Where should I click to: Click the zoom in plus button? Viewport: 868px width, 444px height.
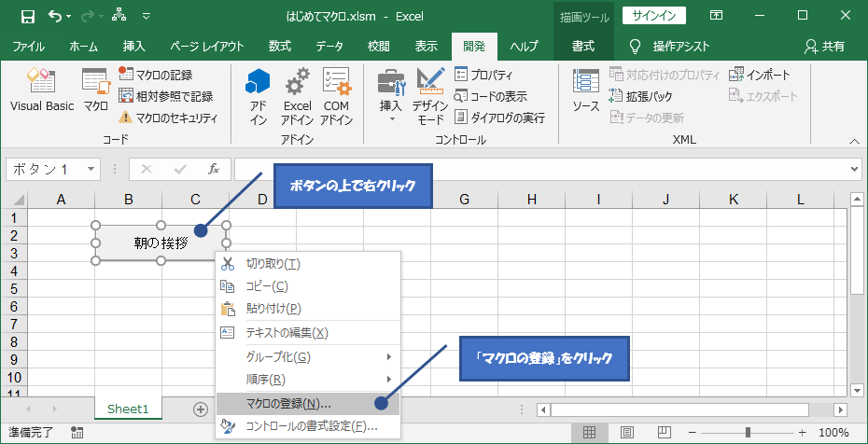click(803, 433)
